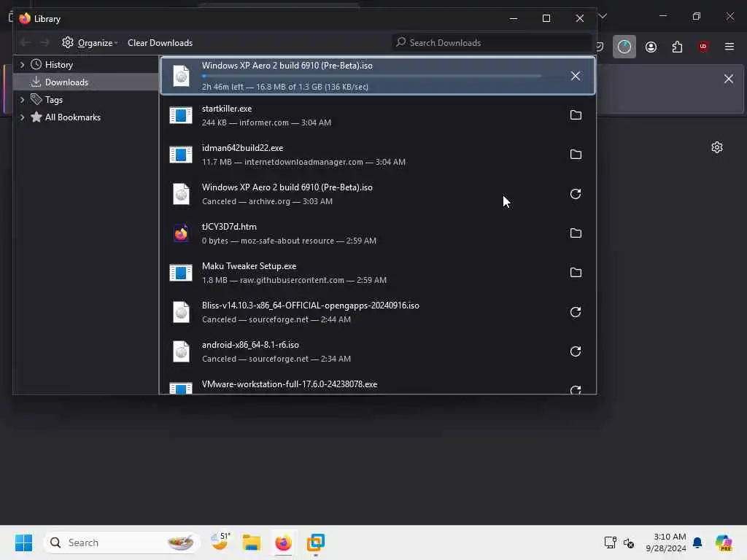Image resolution: width=747 pixels, height=560 pixels.
Task: Open containing folder for tJCY3D7d.htm
Action: (576, 233)
